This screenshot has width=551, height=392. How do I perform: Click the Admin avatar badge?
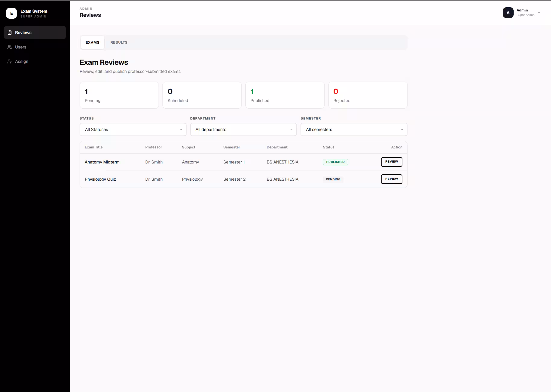(x=508, y=13)
